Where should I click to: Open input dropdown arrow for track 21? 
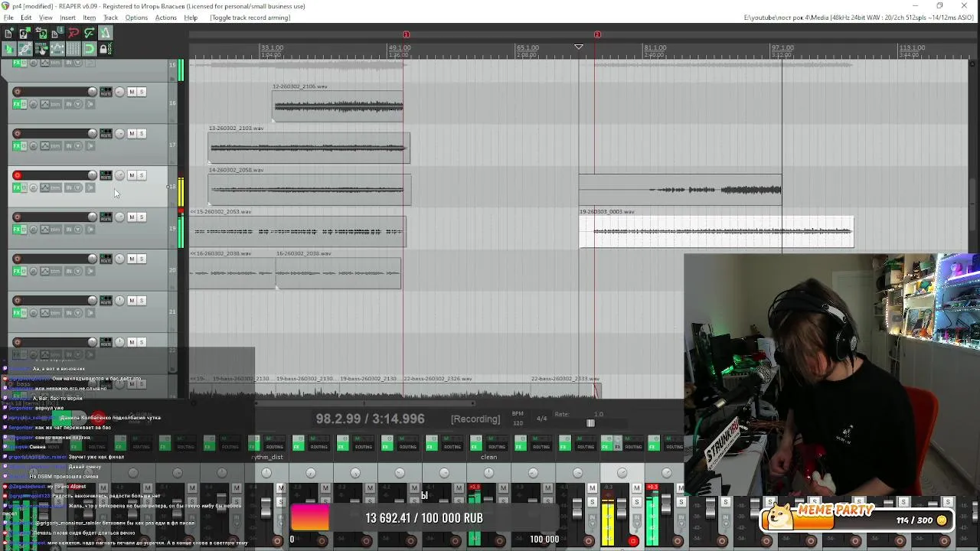[x=77, y=313]
